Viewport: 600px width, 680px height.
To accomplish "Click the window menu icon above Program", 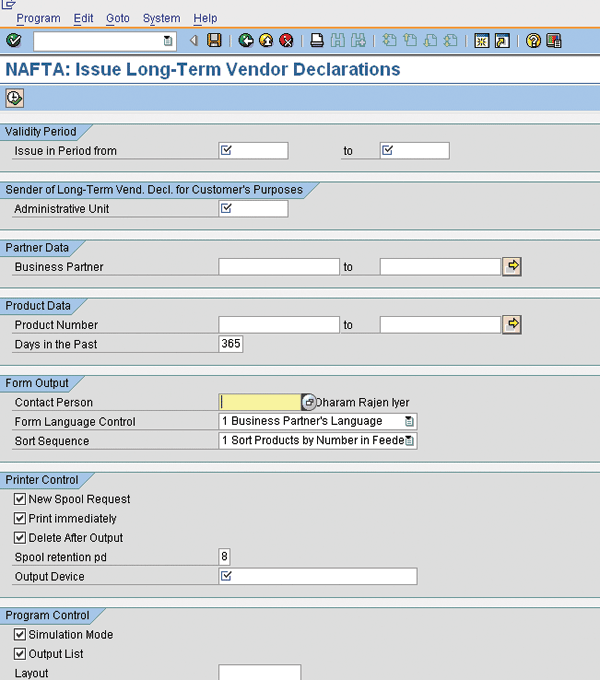I will coord(8,4).
